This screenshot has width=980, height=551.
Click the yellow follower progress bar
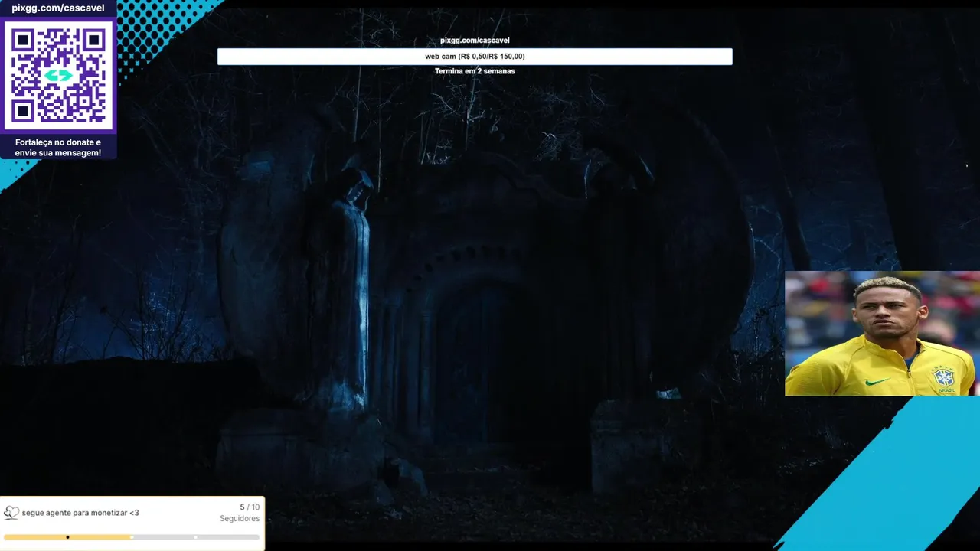pyautogui.click(x=132, y=537)
